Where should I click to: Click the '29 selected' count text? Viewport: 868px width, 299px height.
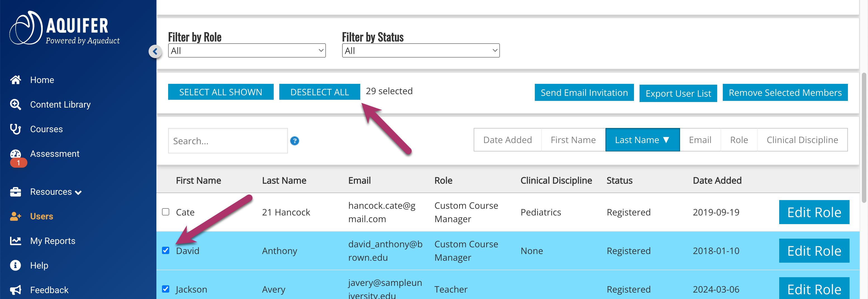[389, 91]
